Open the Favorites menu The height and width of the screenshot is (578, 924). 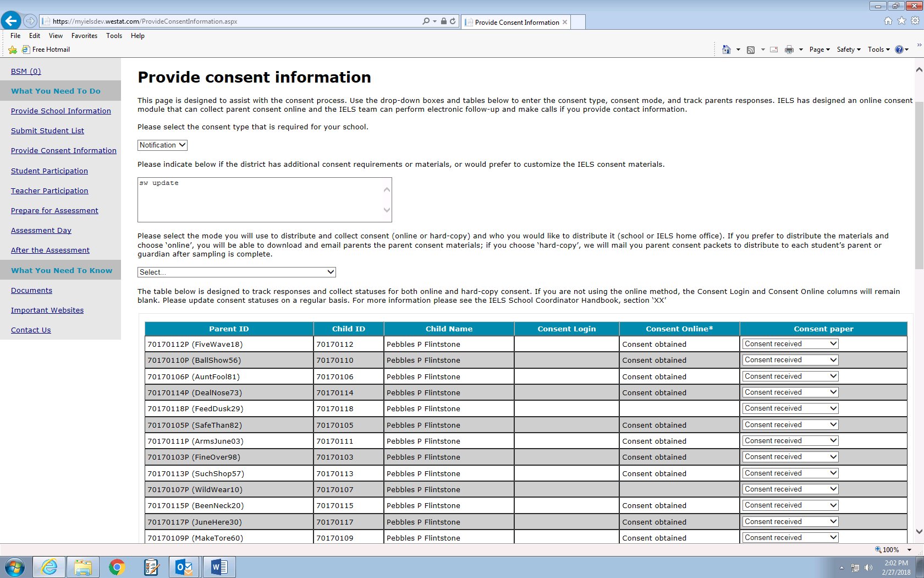click(x=84, y=36)
